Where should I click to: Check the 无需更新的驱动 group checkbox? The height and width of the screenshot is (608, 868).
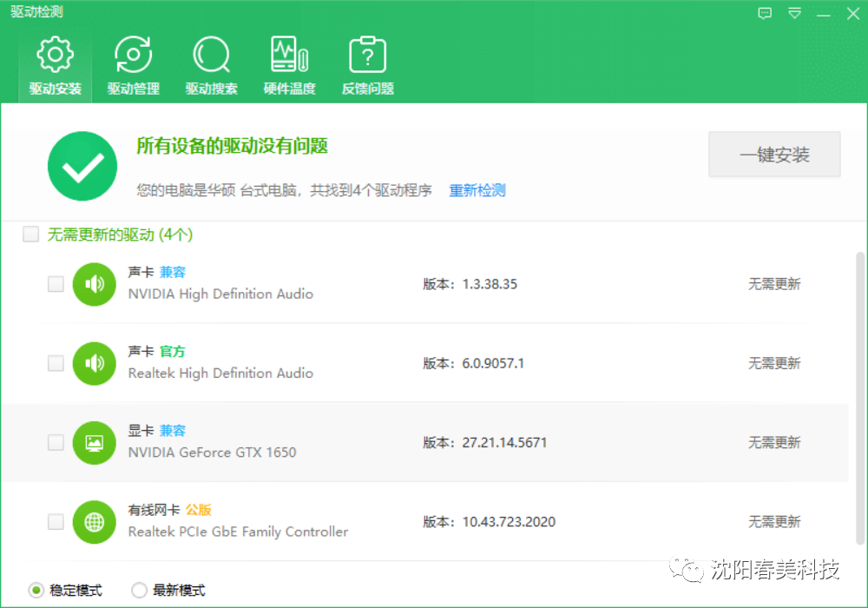click(x=30, y=234)
